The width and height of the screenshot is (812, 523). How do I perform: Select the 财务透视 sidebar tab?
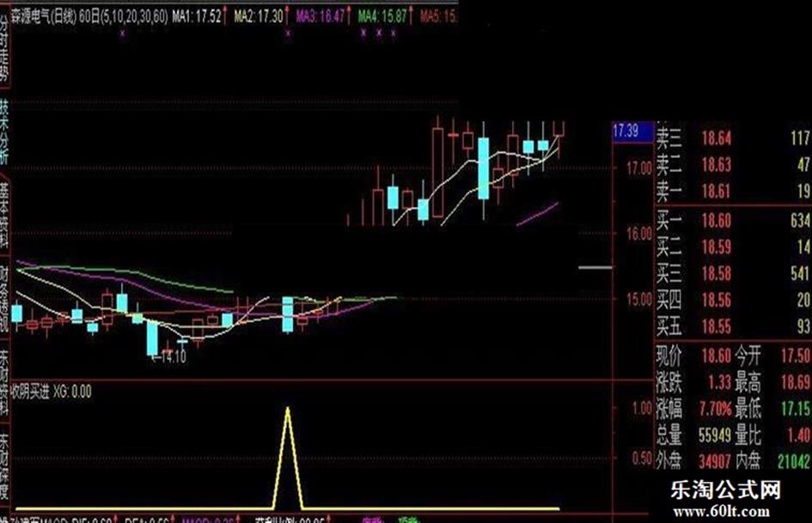pos(4,300)
